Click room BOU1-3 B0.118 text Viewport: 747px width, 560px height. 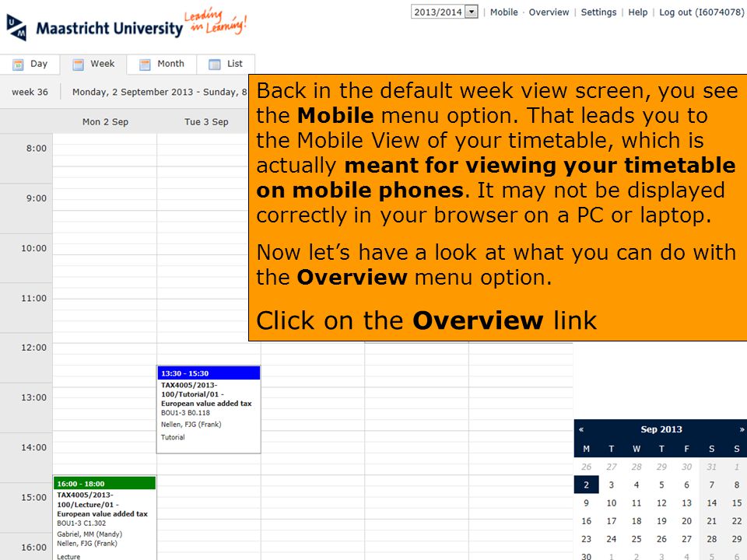click(185, 413)
